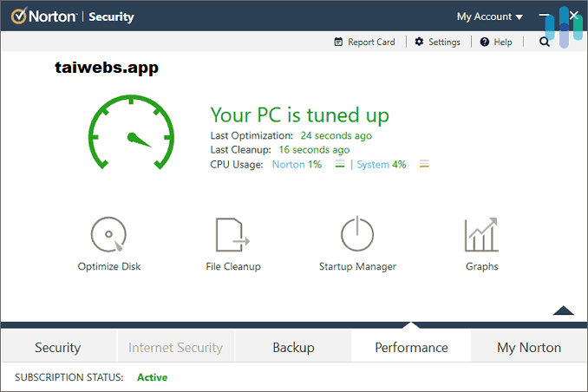Close the Norton Security window

(574, 16)
